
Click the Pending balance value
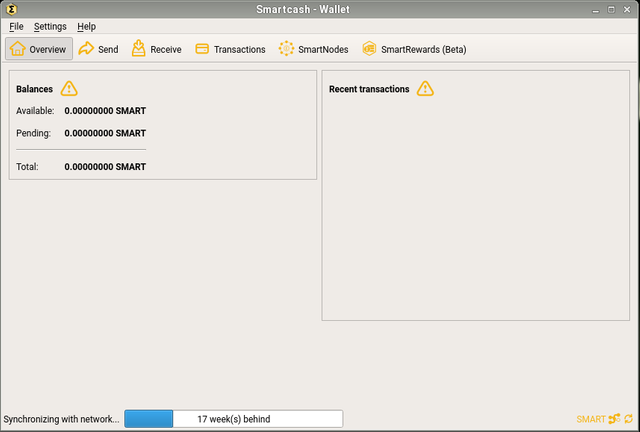click(x=105, y=133)
